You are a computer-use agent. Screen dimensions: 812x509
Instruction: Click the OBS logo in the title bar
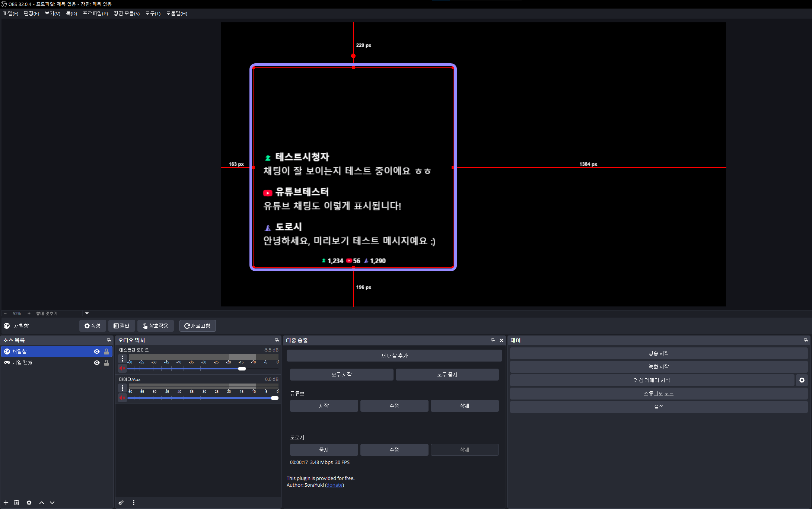[4, 4]
